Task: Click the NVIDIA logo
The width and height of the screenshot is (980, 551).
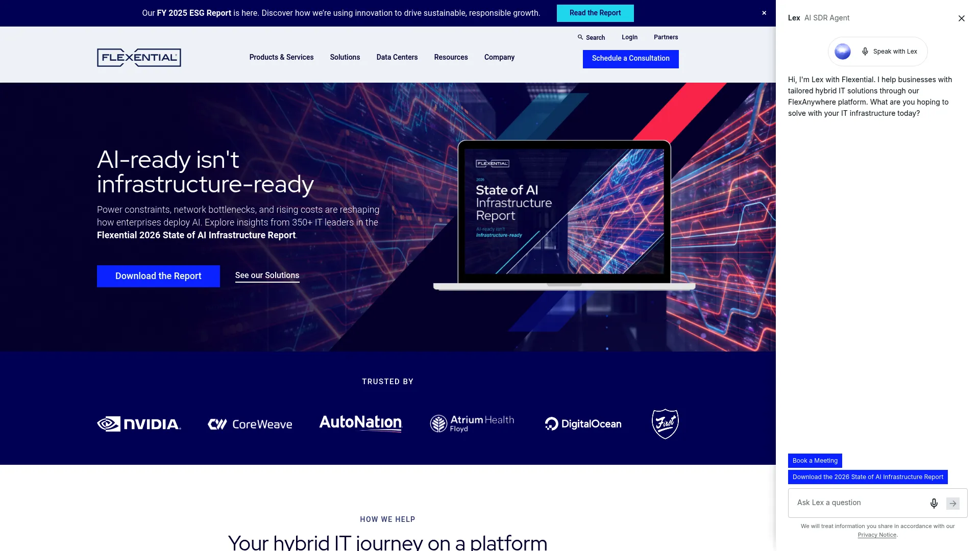Action: point(139,424)
